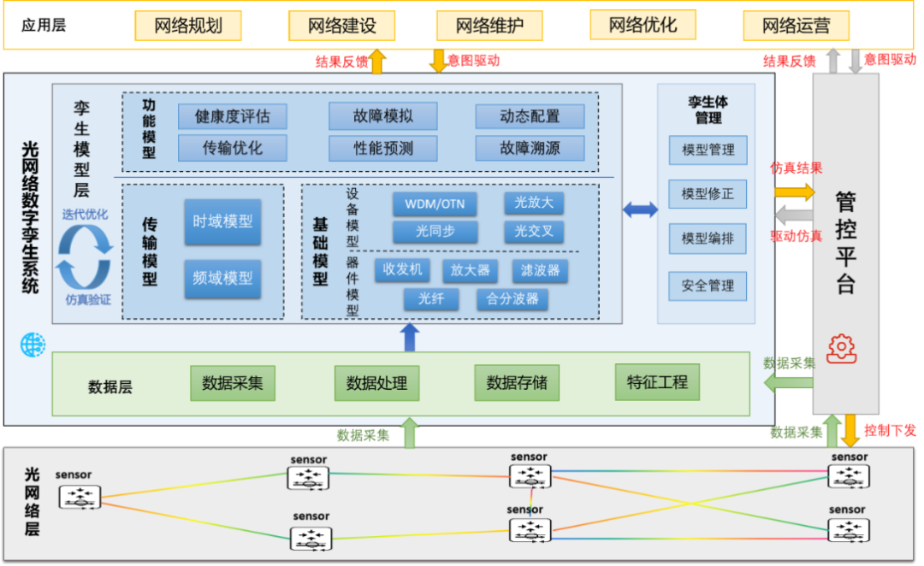The width and height of the screenshot is (924, 566).
Task: Choose the 时域模型 transmission model
Action: (222, 221)
